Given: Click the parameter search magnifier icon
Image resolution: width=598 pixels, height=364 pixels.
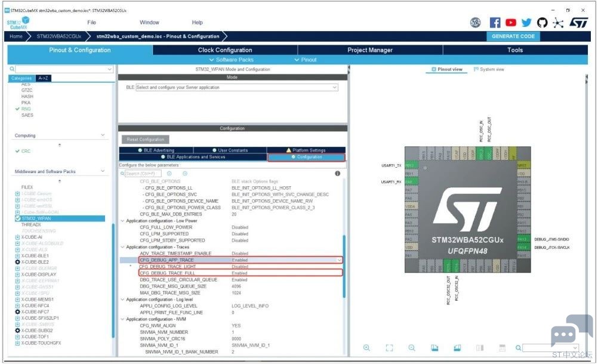Looking at the screenshot, I should 122,174.
